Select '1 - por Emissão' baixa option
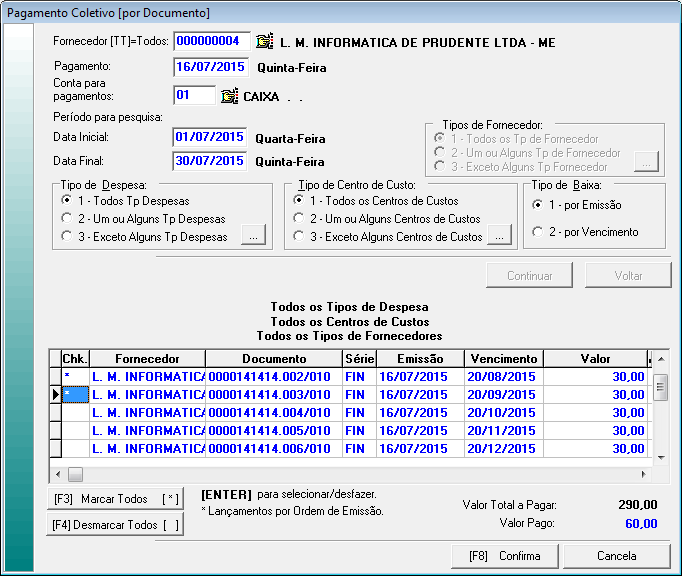 [x=539, y=205]
